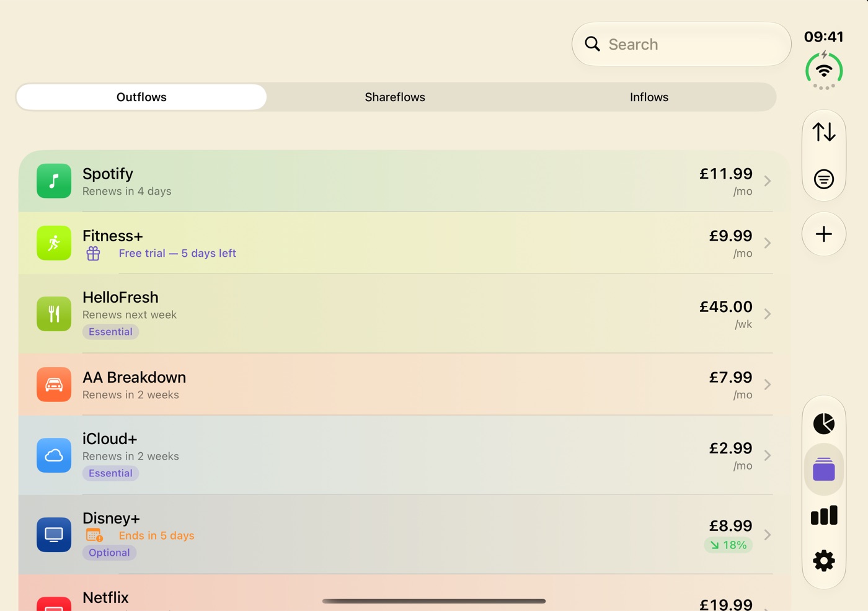
Task: Expand Disney+ row chevron
Action: pos(768,535)
